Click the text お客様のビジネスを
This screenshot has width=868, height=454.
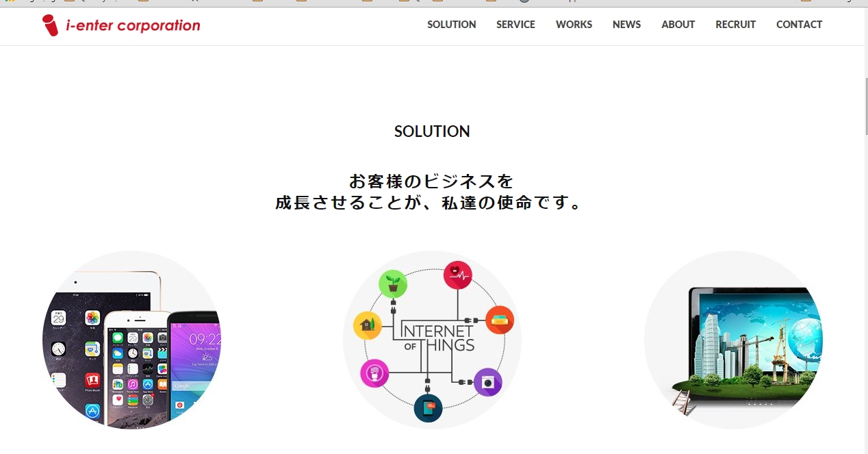(432, 181)
